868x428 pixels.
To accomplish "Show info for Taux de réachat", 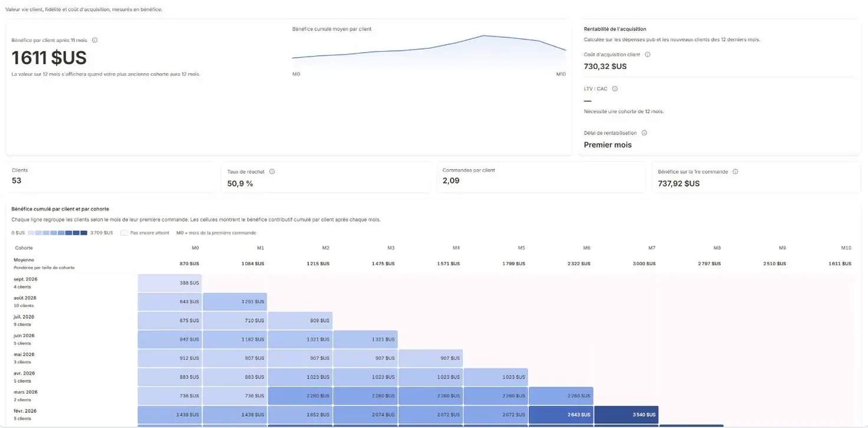I will (x=272, y=172).
